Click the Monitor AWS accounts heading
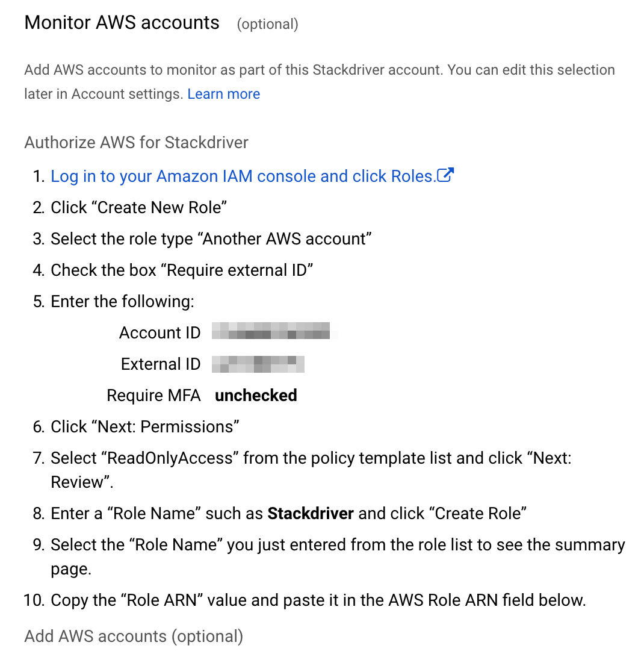Viewport: 644px width, 660px height. [122, 23]
